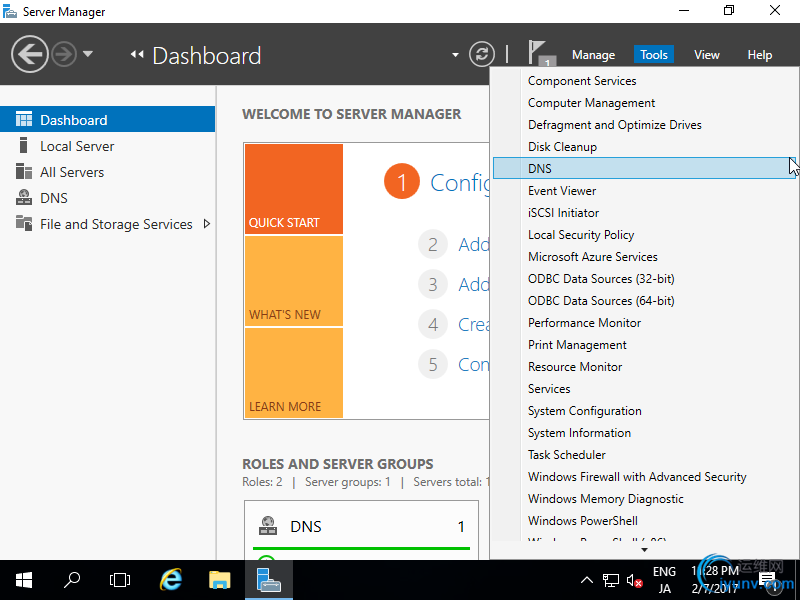Click step 5 Connect link
The height and width of the screenshot is (600, 800).
point(473,364)
